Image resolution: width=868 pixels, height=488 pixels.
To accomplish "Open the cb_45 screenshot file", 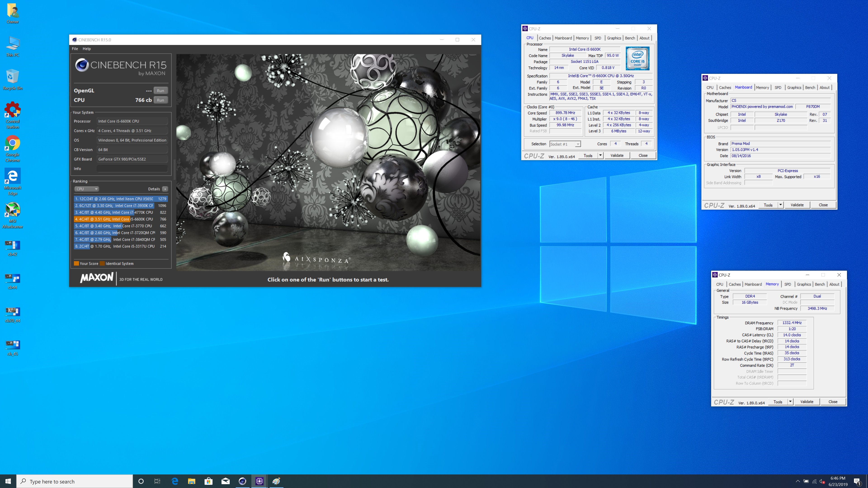I will point(12,348).
